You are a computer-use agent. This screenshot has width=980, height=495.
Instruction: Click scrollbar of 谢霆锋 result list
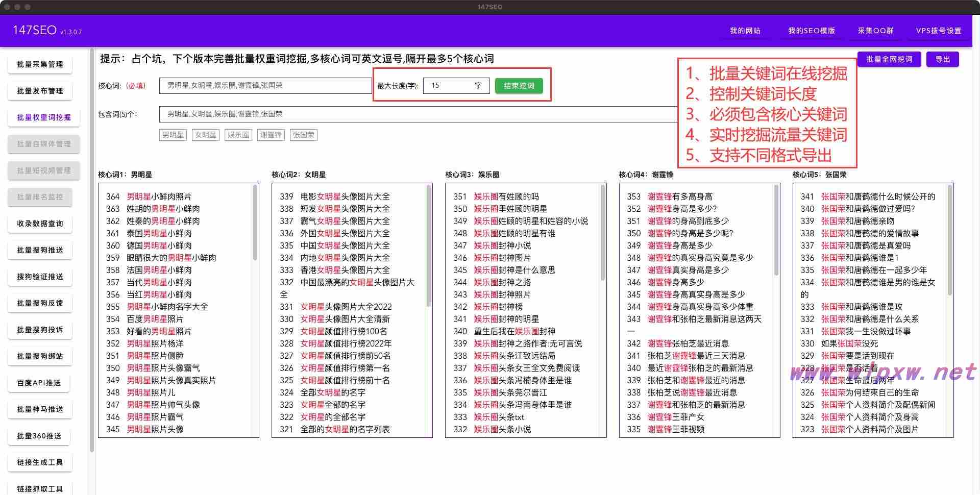(776, 230)
